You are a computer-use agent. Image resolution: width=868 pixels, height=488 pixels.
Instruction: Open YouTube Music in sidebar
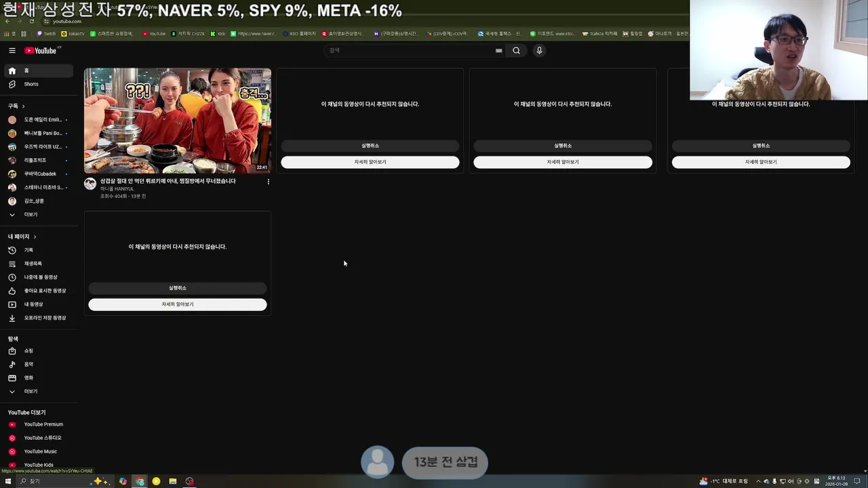click(38, 451)
